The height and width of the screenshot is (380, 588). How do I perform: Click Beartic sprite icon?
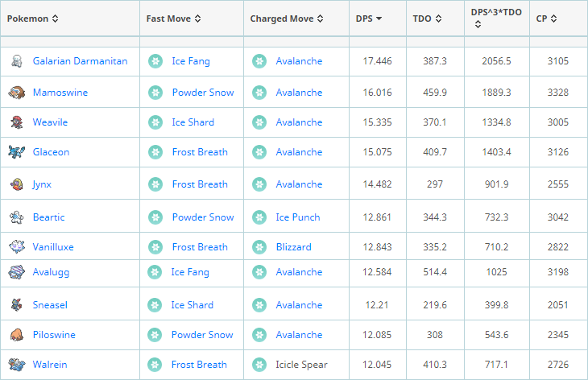click(x=16, y=217)
